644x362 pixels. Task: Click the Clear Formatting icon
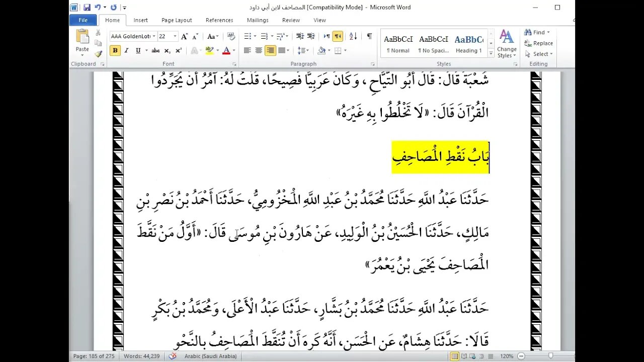[x=231, y=36]
